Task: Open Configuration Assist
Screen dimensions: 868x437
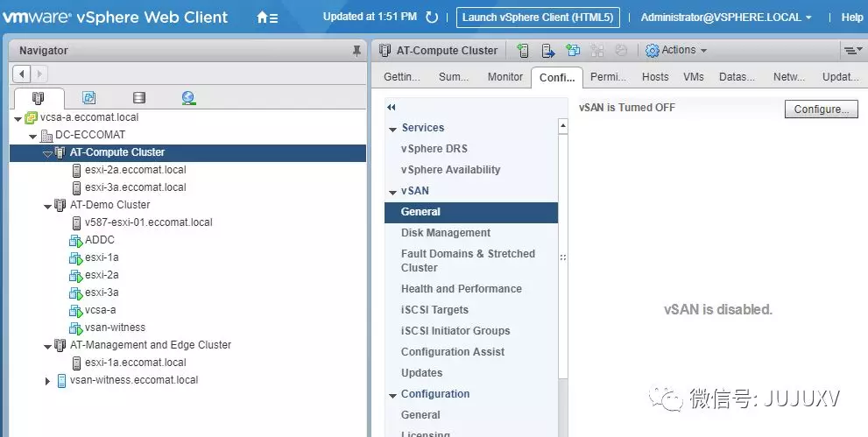Action: coord(453,352)
